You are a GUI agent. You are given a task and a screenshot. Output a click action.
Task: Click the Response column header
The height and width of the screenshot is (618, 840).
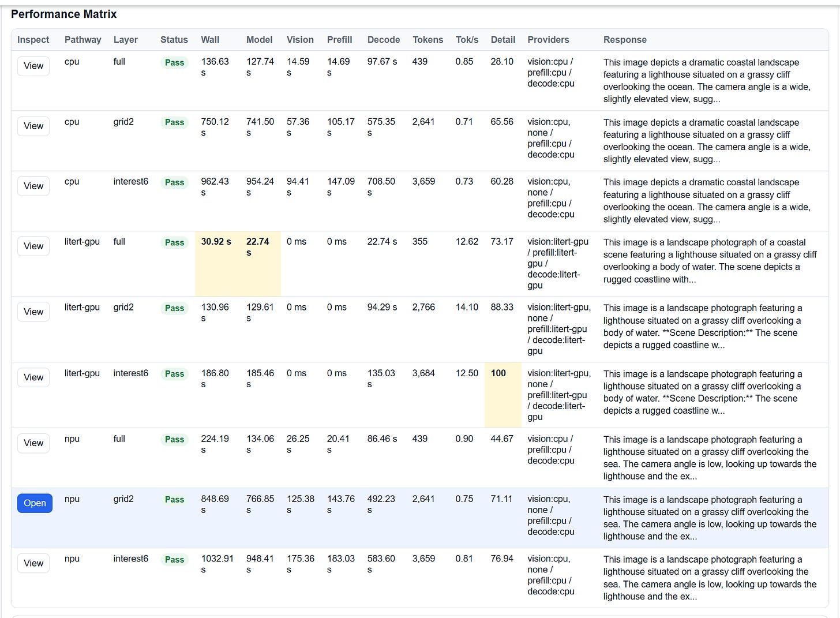(x=625, y=40)
